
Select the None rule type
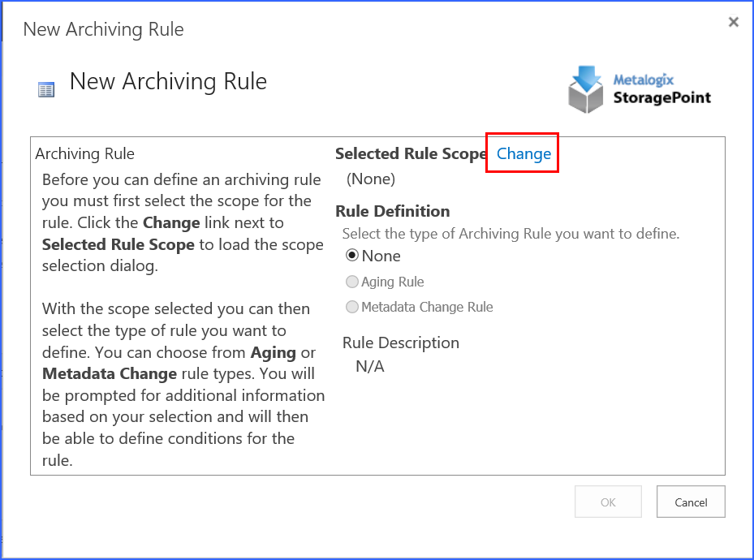[352, 255]
